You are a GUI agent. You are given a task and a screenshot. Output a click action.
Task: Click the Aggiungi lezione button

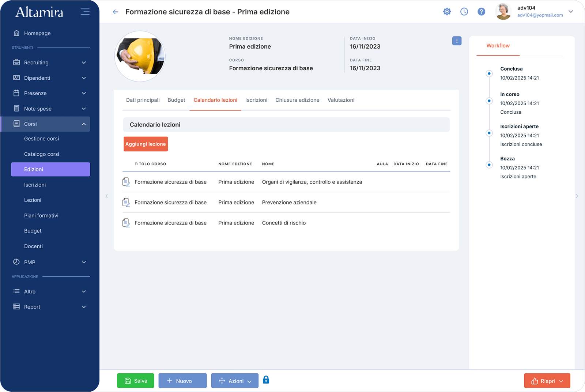pos(146,144)
